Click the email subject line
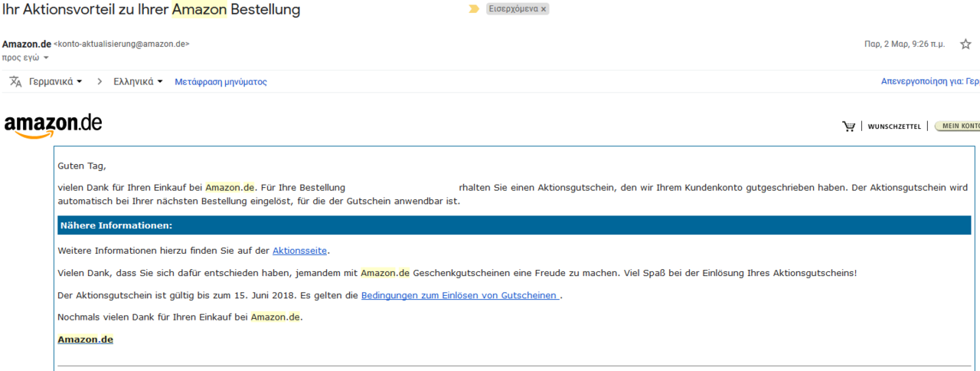The height and width of the screenshot is (371, 980). click(151, 10)
